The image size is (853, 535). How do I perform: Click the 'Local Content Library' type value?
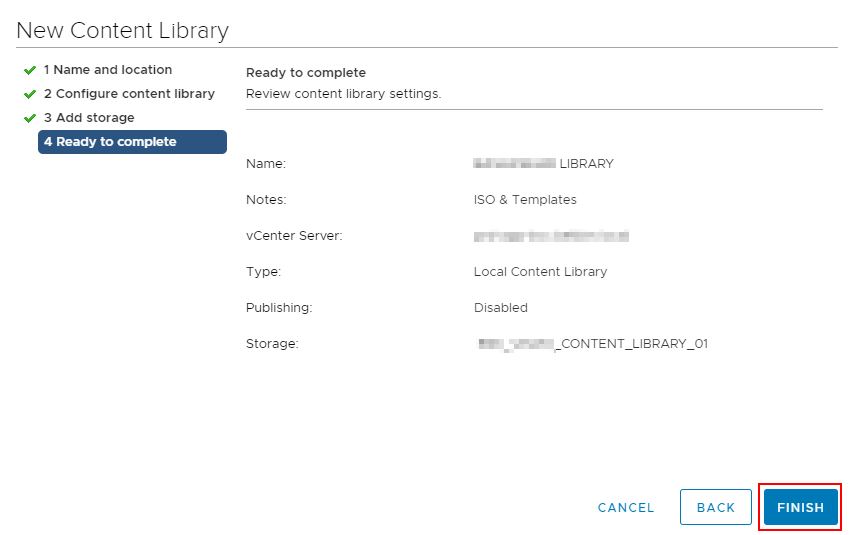point(540,272)
